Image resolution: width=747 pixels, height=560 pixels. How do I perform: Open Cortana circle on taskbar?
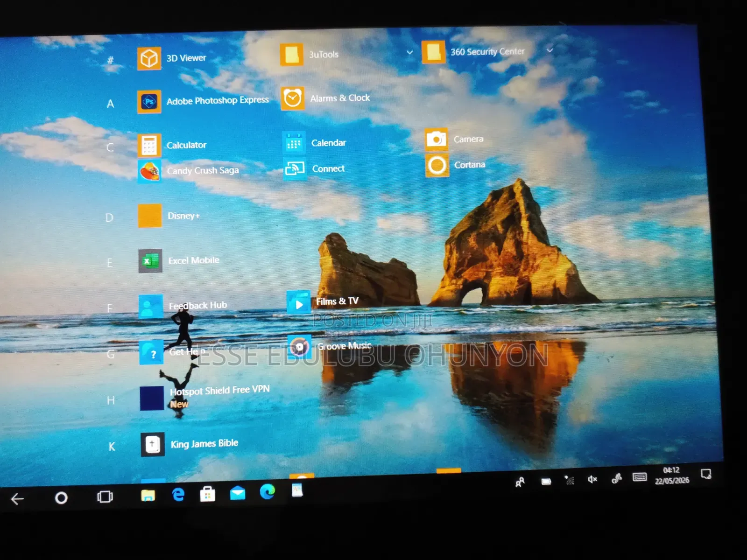[61, 498]
